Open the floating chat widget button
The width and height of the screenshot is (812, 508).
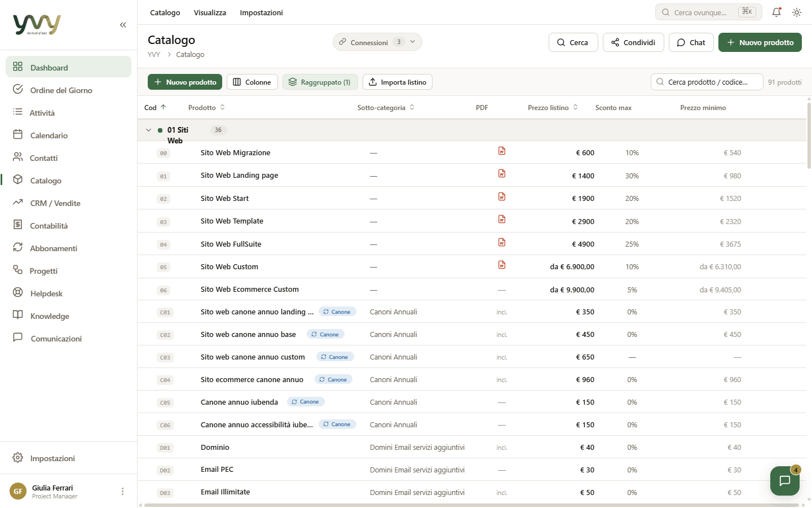[x=785, y=481]
